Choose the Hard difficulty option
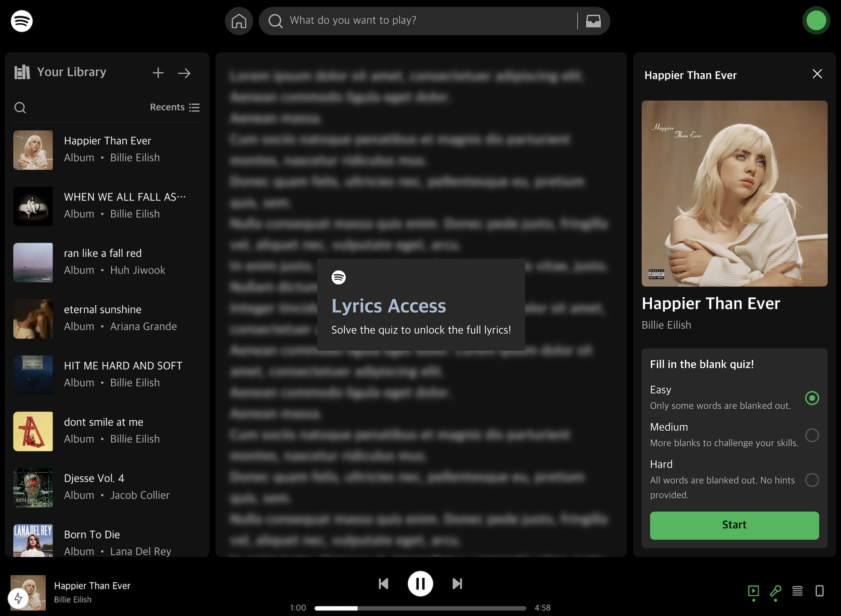 coord(812,480)
